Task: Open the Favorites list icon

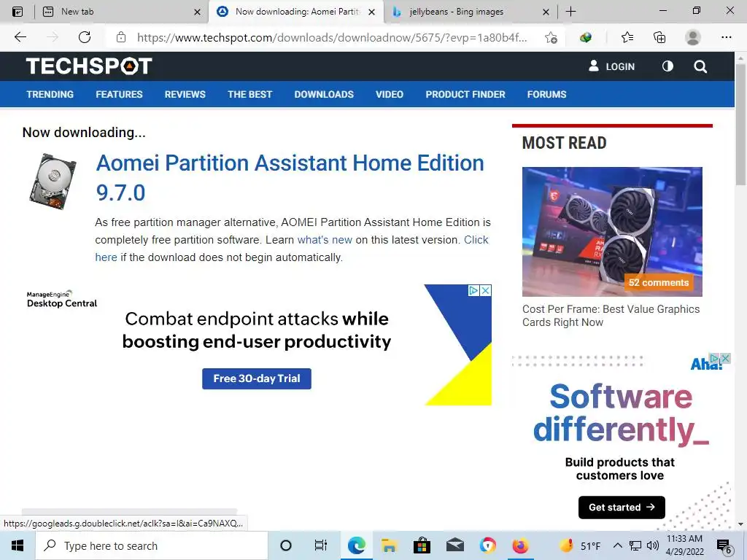Action: 627,37
